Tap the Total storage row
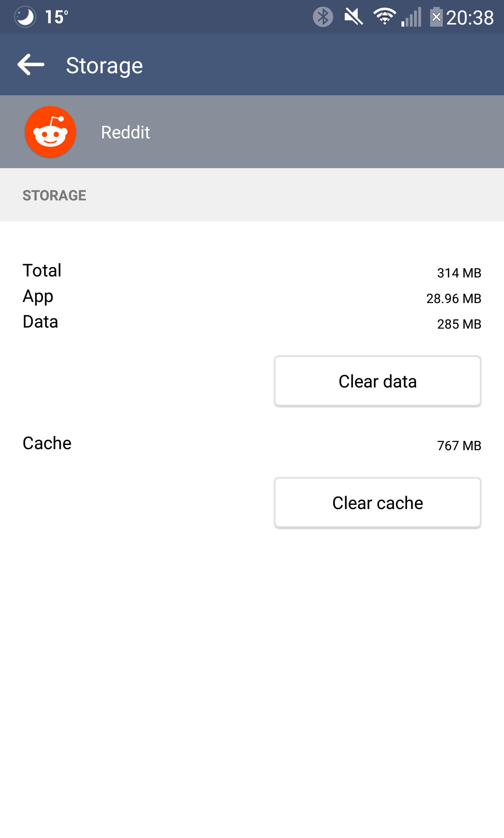 click(252, 271)
